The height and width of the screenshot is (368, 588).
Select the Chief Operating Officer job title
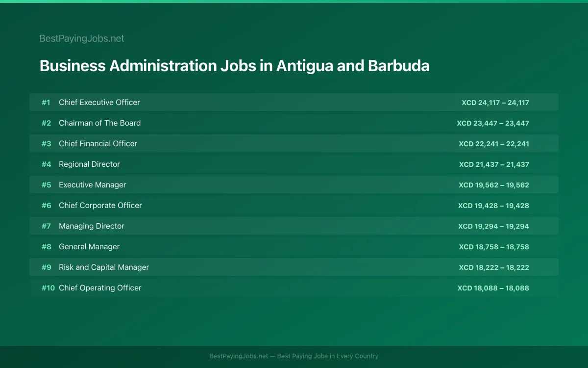coord(100,288)
